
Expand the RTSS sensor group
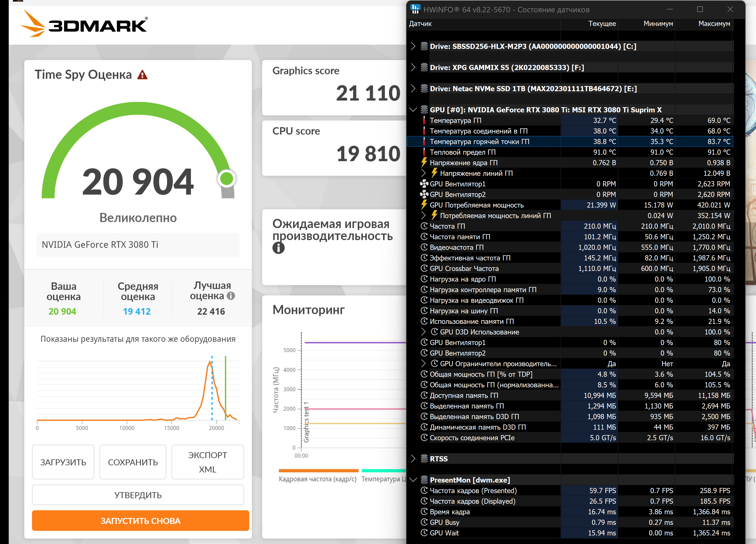pyautogui.click(x=413, y=459)
